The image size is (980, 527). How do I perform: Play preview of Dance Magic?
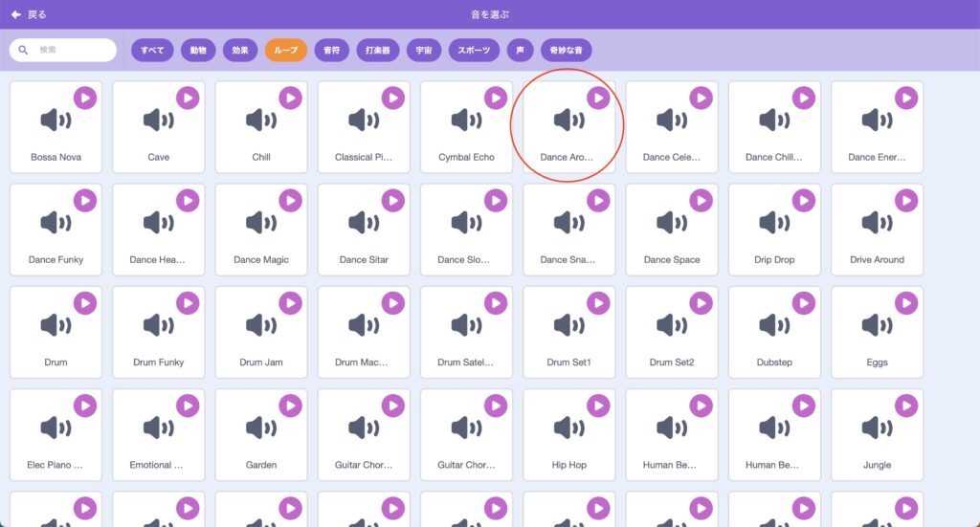click(291, 201)
